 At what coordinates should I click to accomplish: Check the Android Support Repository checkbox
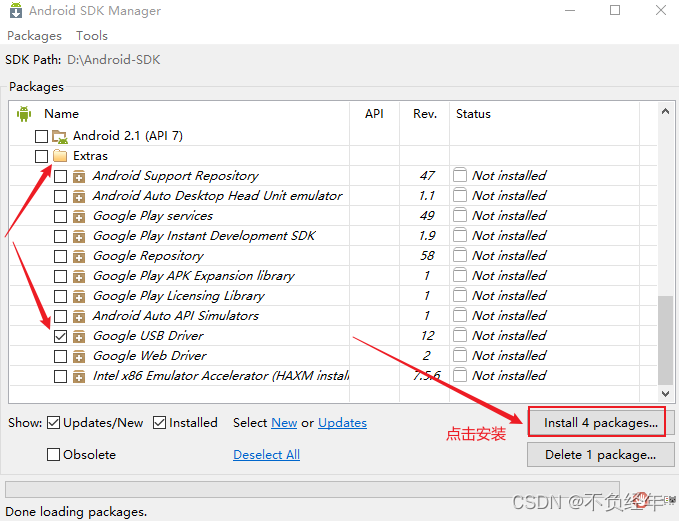click(x=61, y=176)
